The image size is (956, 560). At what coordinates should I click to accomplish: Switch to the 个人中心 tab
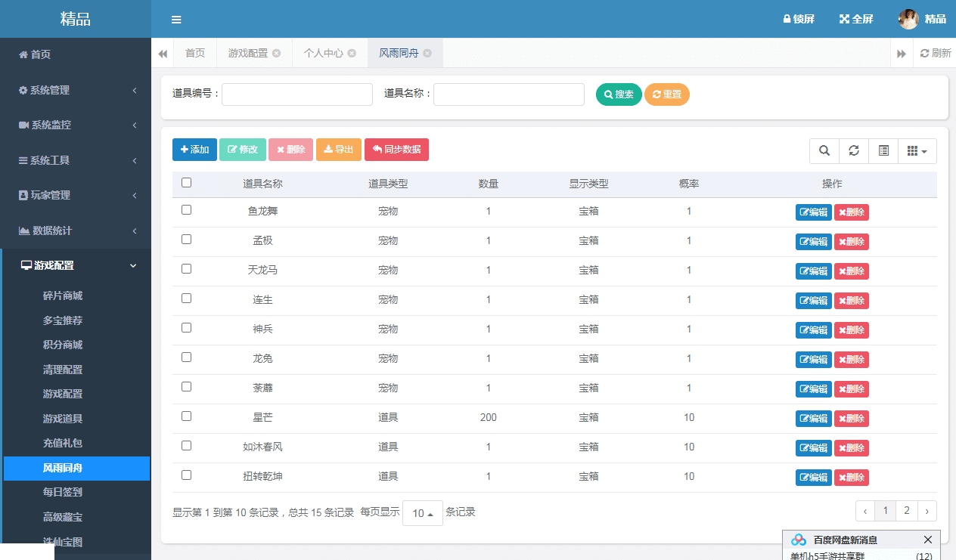[323, 53]
